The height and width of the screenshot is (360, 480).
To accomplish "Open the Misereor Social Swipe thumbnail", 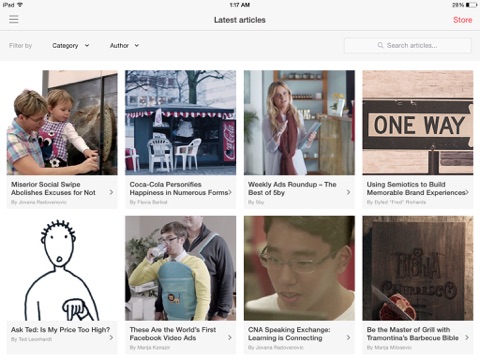I will pyautogui.click(x=62, y=122).
